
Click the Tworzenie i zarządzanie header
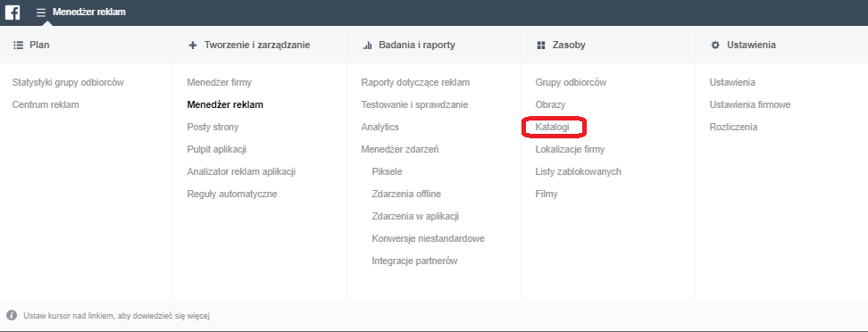click(x=257, y=46)
